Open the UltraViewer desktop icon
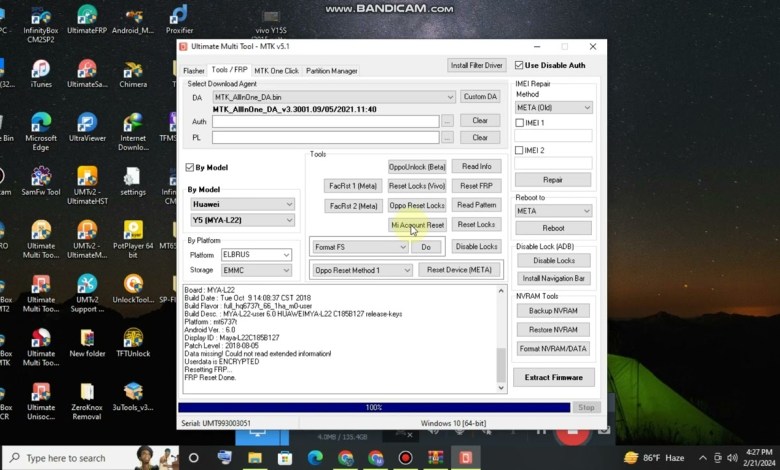This screenshot has height=470, width=780. 87,124
